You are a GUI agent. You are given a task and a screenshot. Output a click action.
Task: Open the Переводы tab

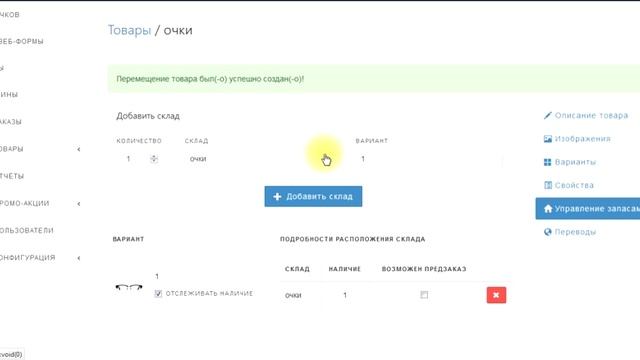pyautogui.click(x=570, y=232)
